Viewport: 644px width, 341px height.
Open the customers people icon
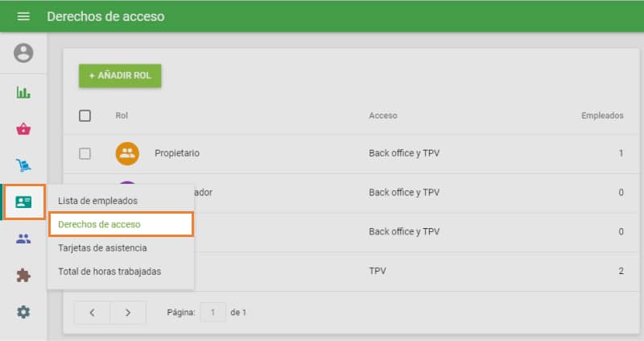(23, 239)
